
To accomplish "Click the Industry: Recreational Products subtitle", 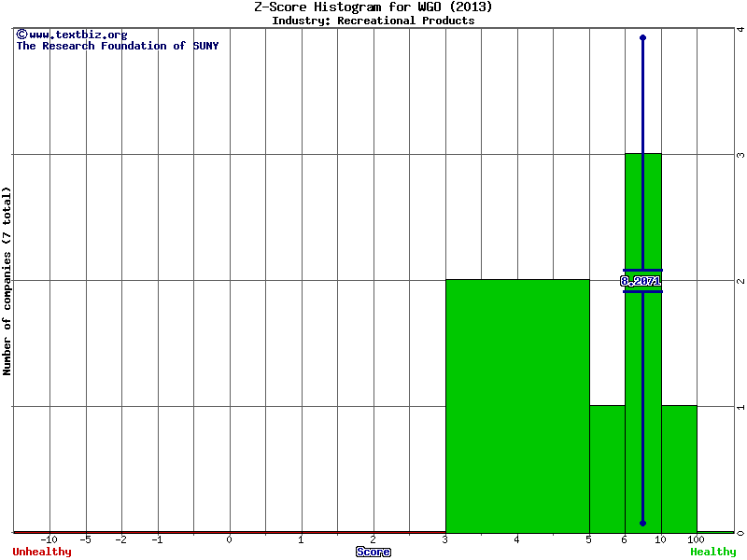I will click(x=373, y=21).
